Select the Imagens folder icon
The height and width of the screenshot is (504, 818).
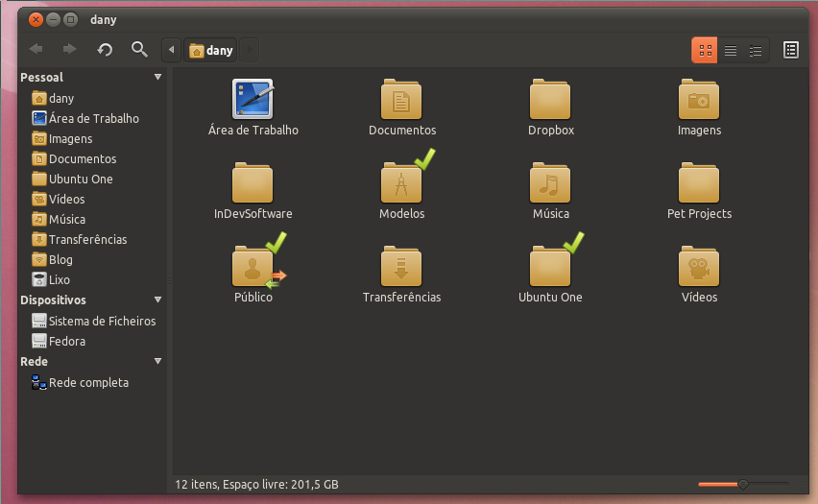699,99
